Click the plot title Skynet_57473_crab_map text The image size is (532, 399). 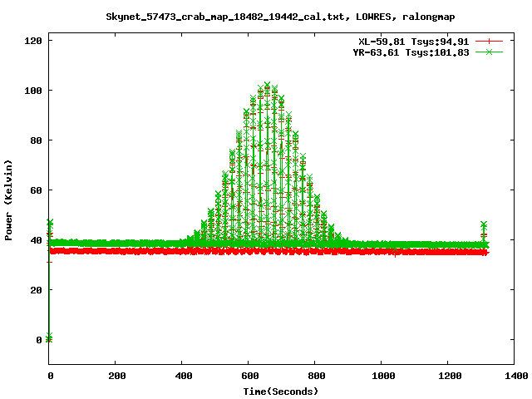[280, 17]
